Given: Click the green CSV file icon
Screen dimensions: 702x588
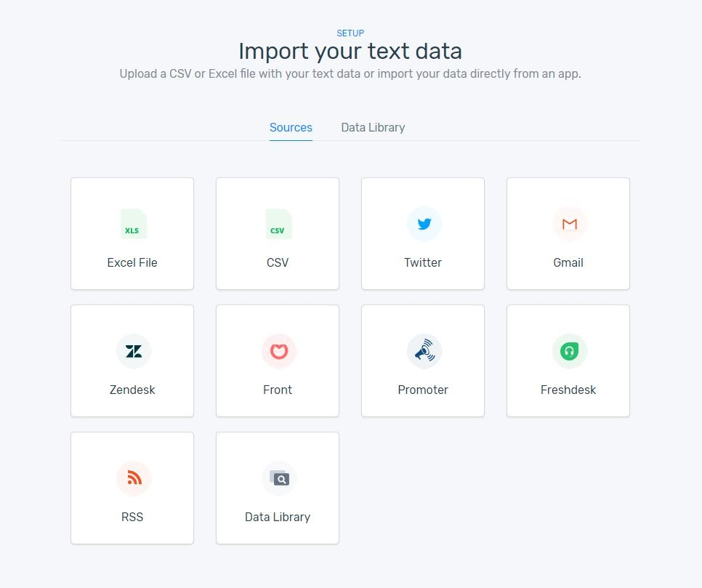Looking at the screenshot, I should click(278, 224).
